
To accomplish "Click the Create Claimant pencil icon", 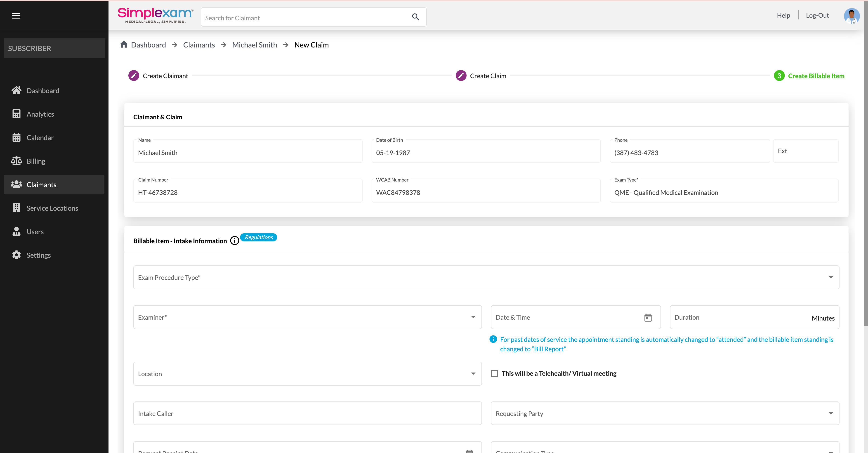I will point(133,76).
